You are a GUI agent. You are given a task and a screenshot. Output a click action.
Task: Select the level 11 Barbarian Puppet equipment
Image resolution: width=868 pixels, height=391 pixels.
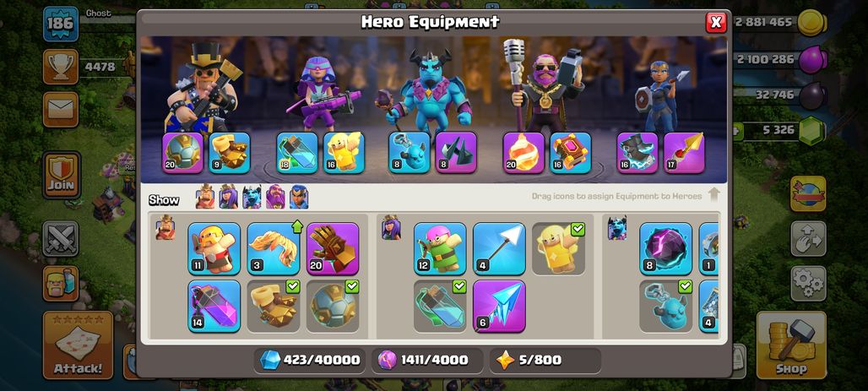tap(214, 248)
